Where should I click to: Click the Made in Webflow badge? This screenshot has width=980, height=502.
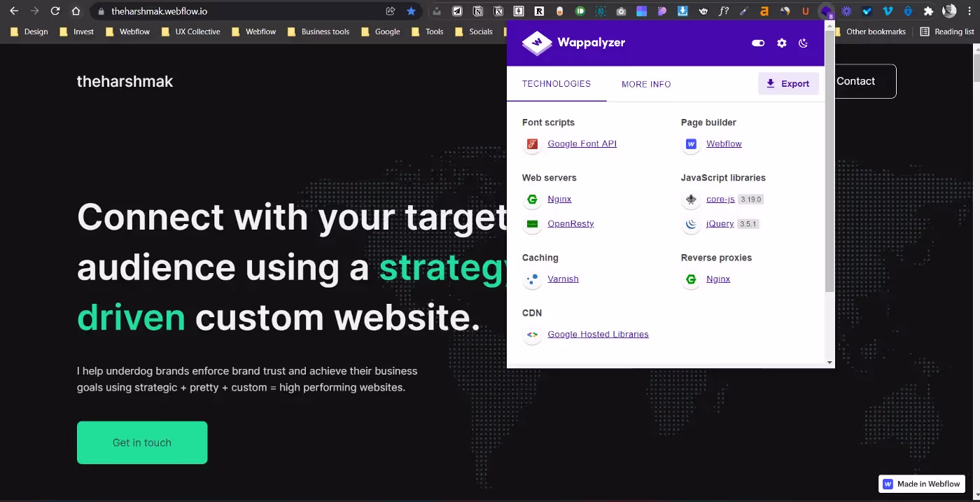point(922,484)
